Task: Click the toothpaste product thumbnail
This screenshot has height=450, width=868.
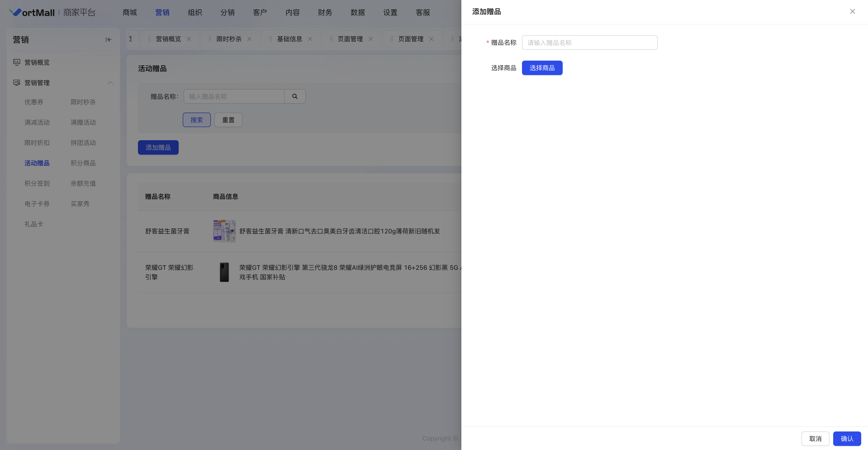Action: [224, 231]
